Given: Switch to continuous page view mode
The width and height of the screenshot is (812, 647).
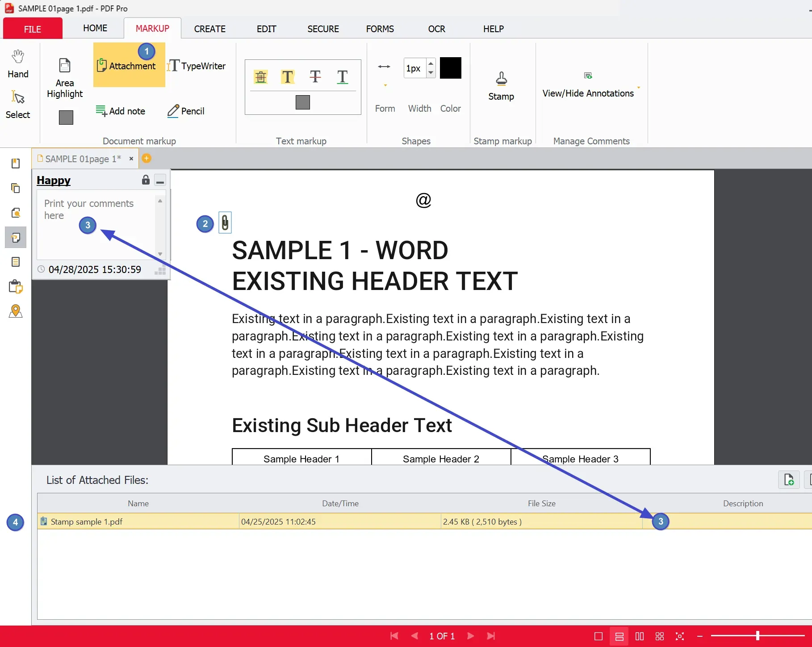Looking at the screenshot, I should click(619, 636).
